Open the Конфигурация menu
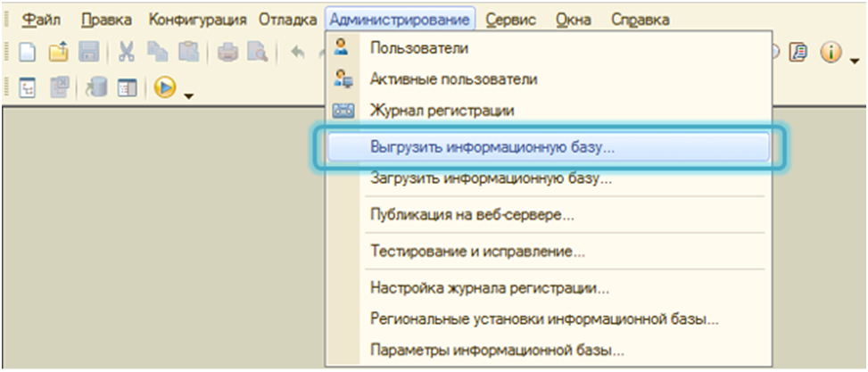 (198, 20)
